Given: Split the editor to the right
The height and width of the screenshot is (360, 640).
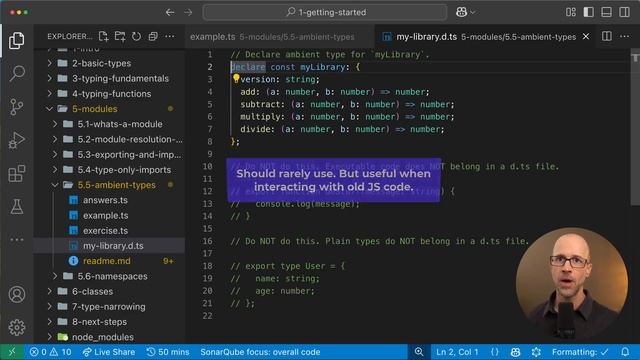Looking at the screenshot, I should click(x=607, y=36).
